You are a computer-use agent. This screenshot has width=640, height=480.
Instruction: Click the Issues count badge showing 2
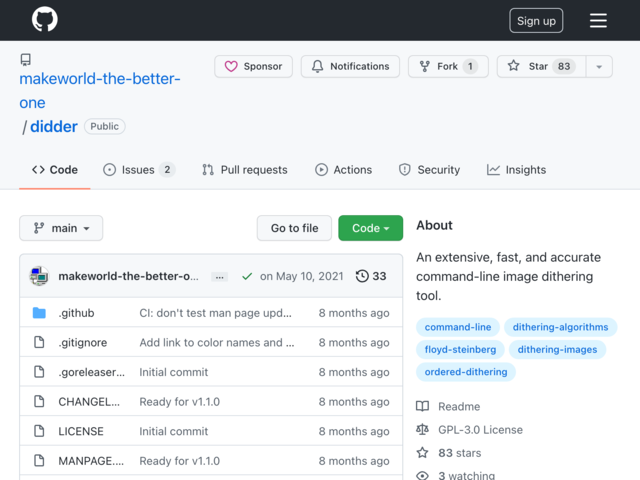tap(167, 170)
